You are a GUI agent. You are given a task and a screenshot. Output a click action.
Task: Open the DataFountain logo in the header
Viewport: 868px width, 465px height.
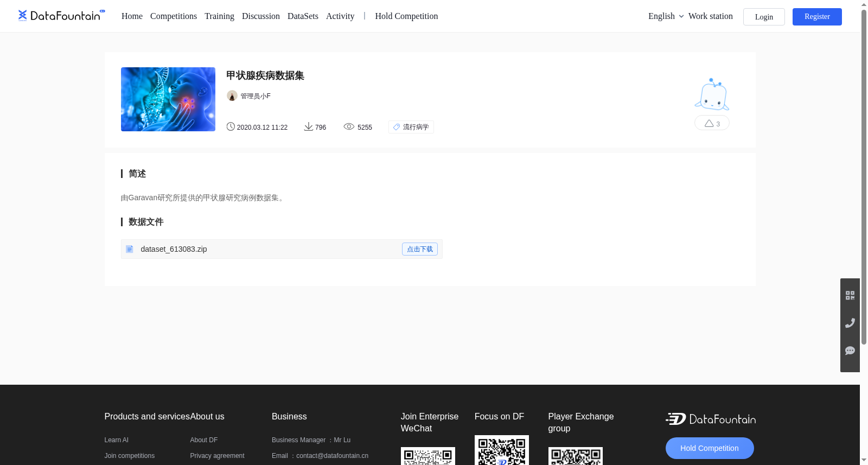point(61,16)
